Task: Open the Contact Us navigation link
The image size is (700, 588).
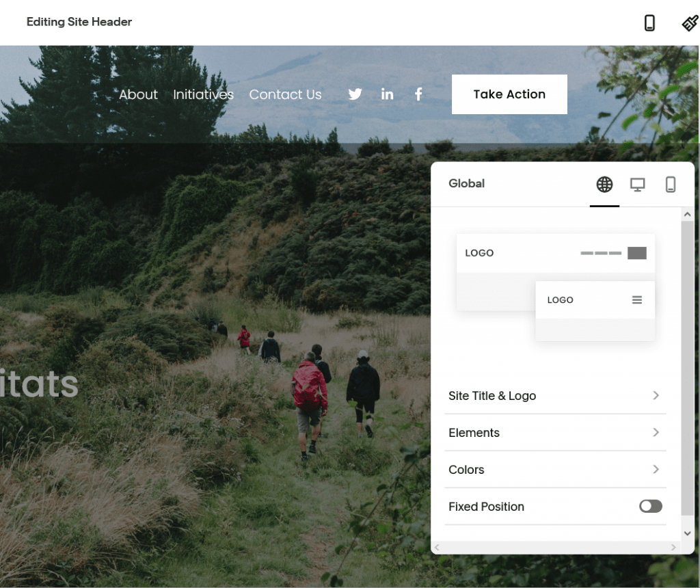Action: (x=285, y=94)
